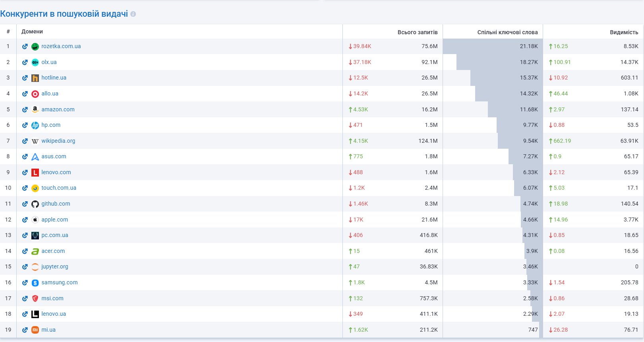Sort by Спільні ключові слова column header

point(508,32)
